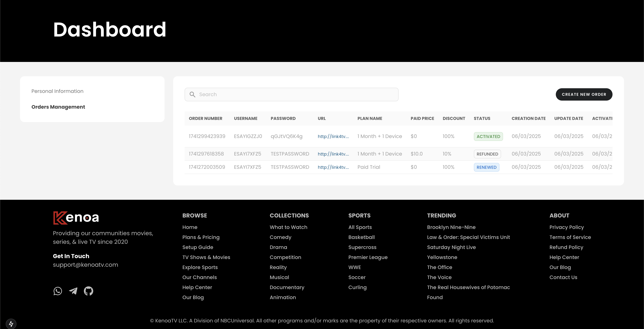This screenshot has width=644, height=329.
Task: Click the search magnifier icon
Action: (192, 94)
